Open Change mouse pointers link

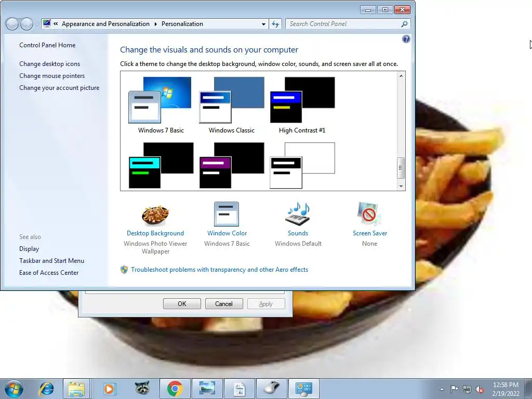pos(52,76)
